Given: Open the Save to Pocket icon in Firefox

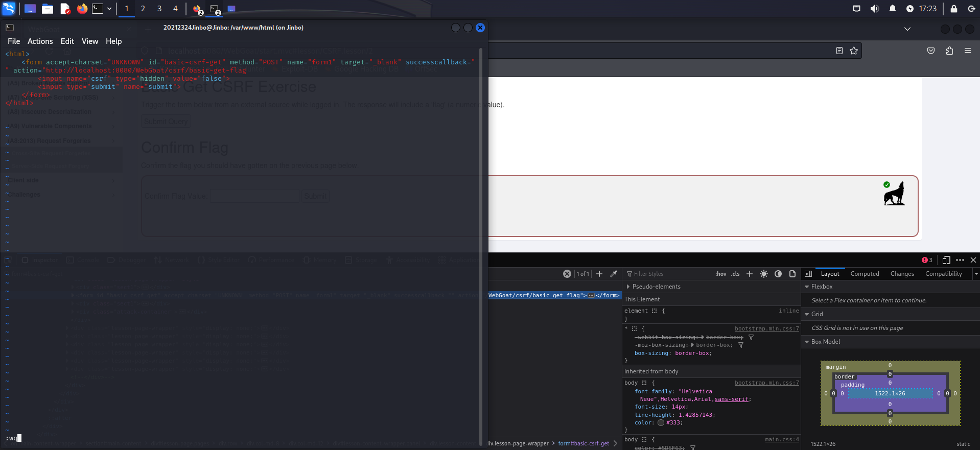Looking at the screenshot, I should pyautogui.click(x=931, y=51).
